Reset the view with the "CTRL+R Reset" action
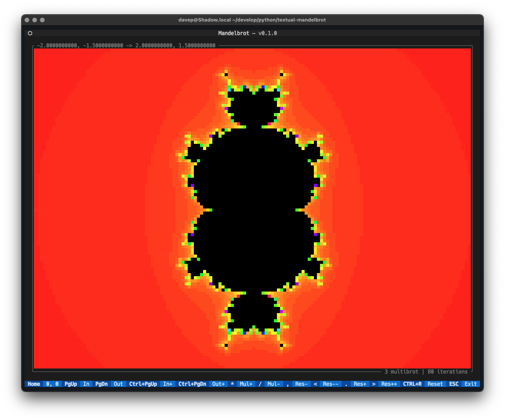The height and width of the screenshot is (420, 505). click(x=423, y=384)
